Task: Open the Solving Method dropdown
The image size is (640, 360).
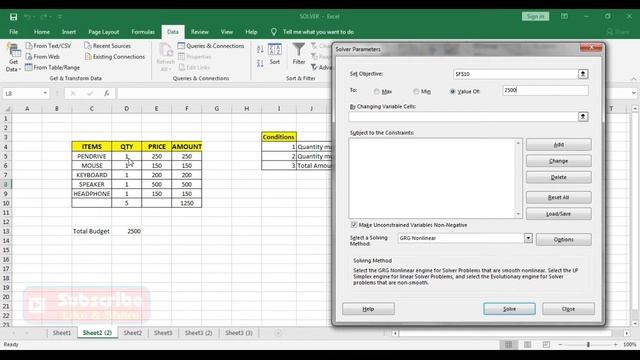Action: tap(528, 238)
